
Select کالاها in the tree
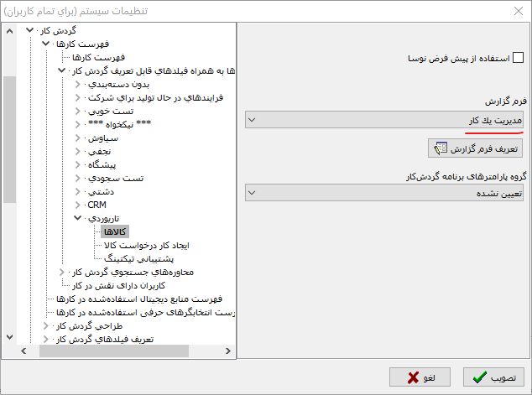pyautogui.click(x=113, y=231)
